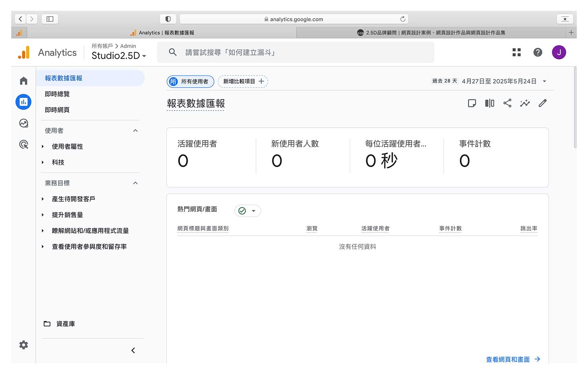588x374 pixels.
Task: Open the Advertising icon in left rail
Action: point(24,144)
